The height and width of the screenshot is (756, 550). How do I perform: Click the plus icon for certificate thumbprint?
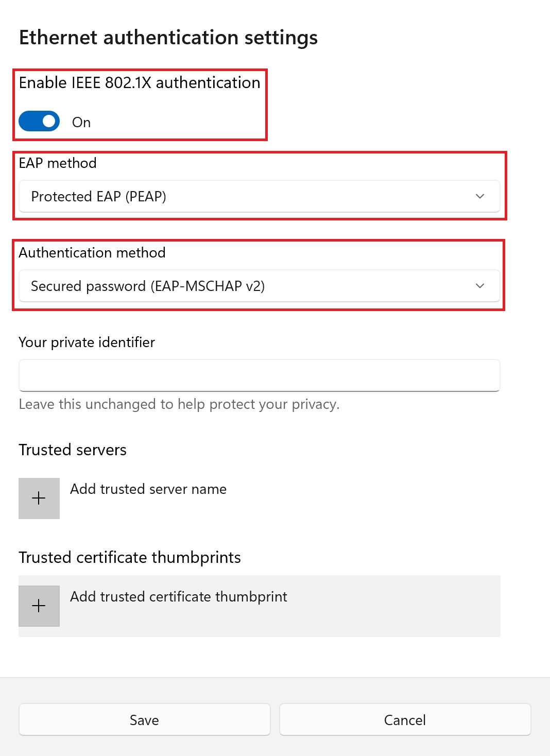[39, 606]
